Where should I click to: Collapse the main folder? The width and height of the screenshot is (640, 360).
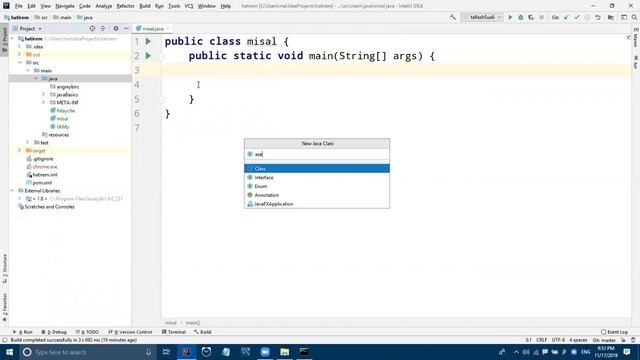(x=28, y=71)
